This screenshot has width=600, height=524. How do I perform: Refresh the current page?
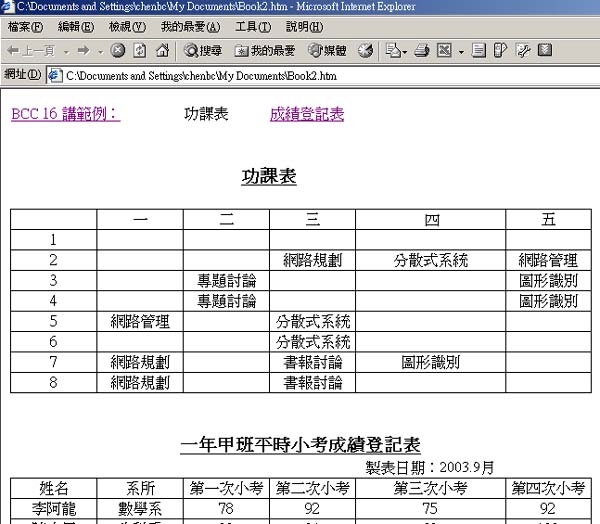pyautogui.click(x=139, y=50)
